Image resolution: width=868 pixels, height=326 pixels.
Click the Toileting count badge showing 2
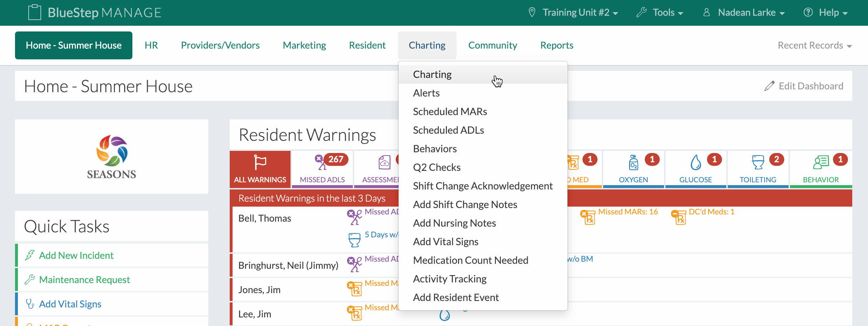776,159
